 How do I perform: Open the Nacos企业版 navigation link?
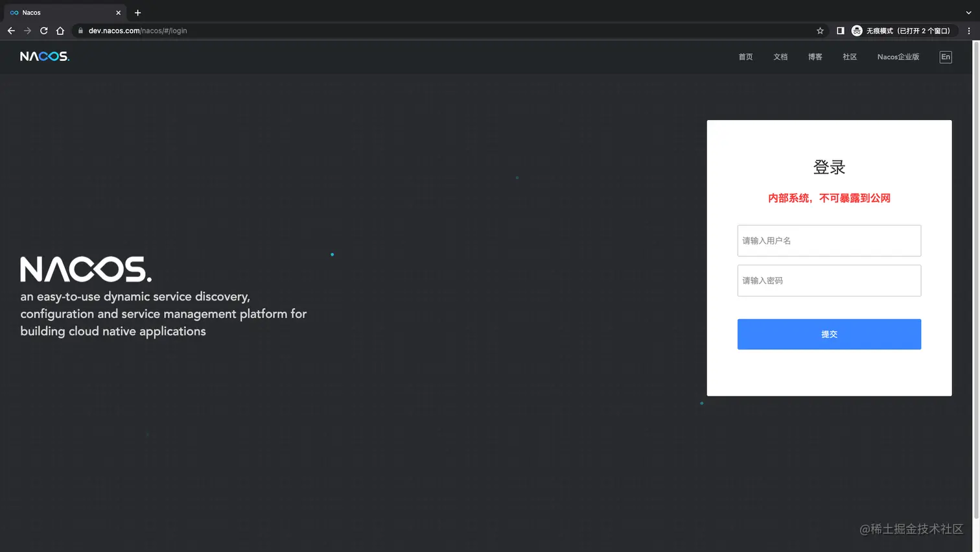(898, 57)
